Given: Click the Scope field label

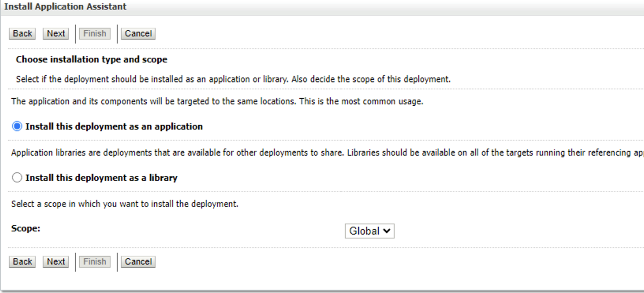Looking at the screenshot, I should (x=26, y=229).
